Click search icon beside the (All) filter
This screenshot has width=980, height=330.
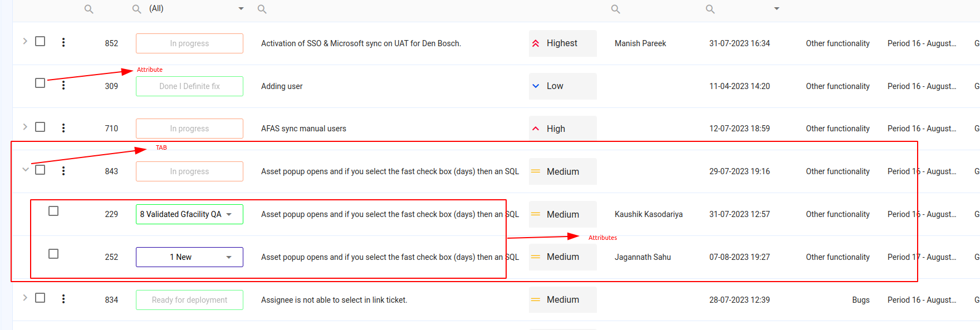(136, 9)
